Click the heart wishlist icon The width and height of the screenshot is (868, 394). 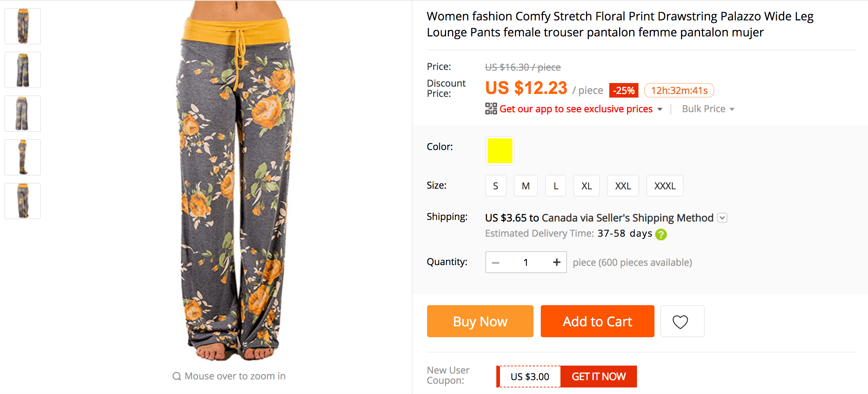point(680,322)
